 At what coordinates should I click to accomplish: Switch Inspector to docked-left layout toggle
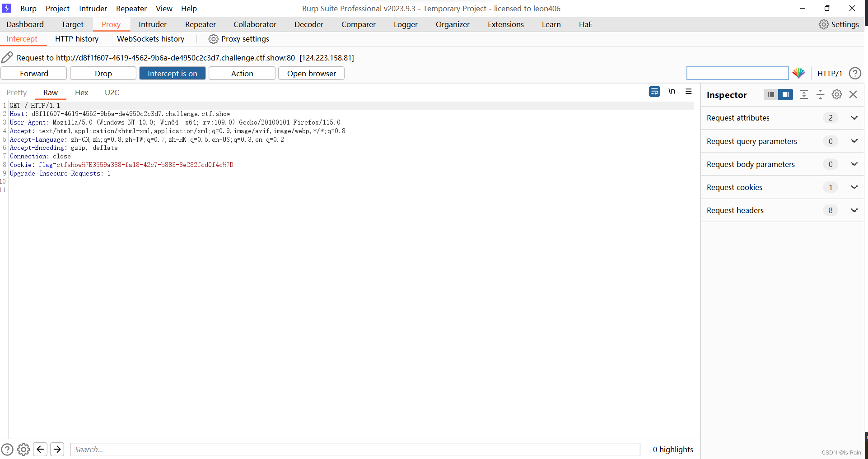pyautogui.click(x=770, y=95)
